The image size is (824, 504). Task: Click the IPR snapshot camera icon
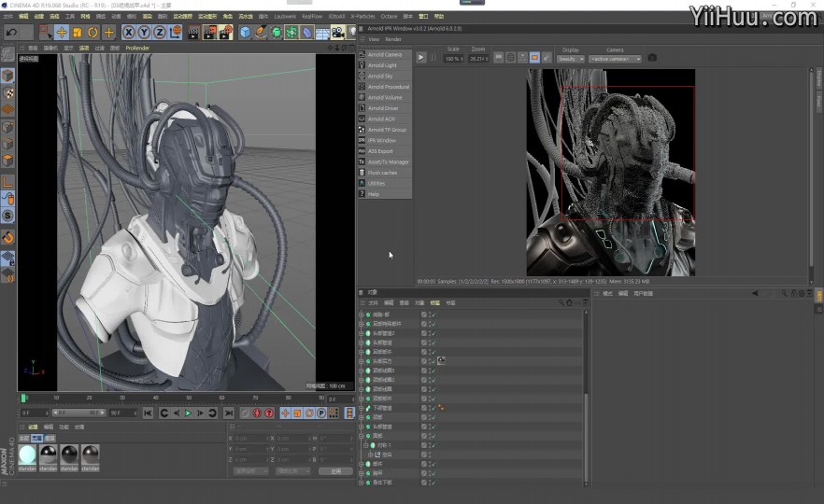click(x=652, y=57)
